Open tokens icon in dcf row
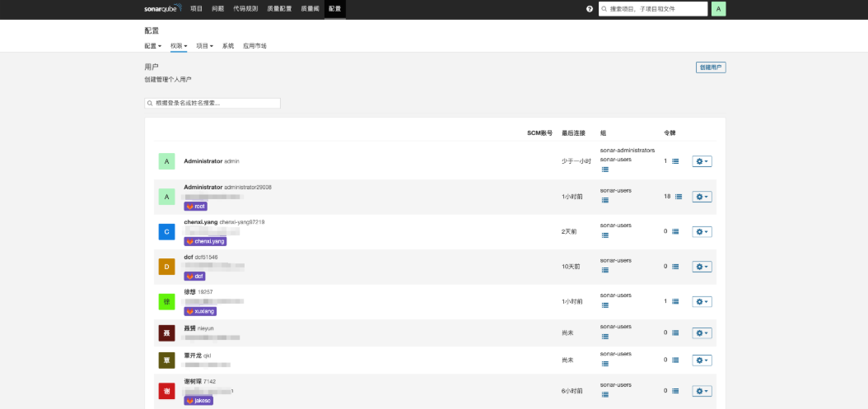868x409 pixels. (x=675, y=266)
